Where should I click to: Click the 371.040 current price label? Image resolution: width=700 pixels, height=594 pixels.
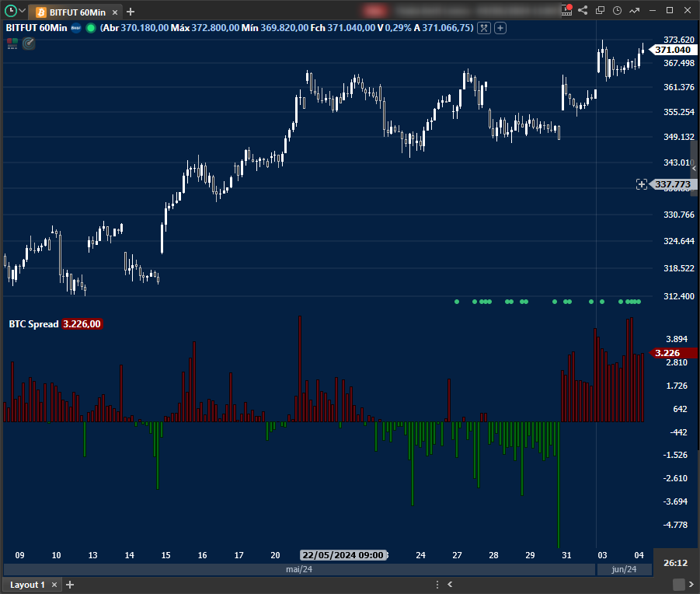coord(673,50)
